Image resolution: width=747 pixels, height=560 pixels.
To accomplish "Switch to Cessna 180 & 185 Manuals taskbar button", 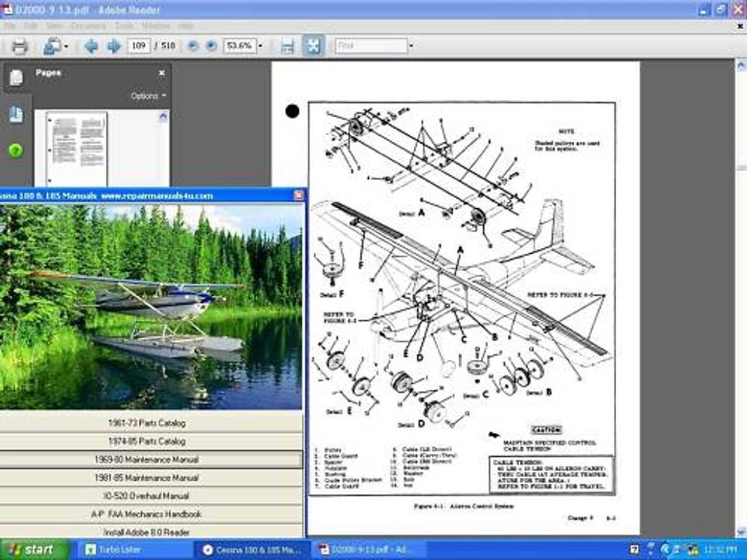I will tap(251, 549).
